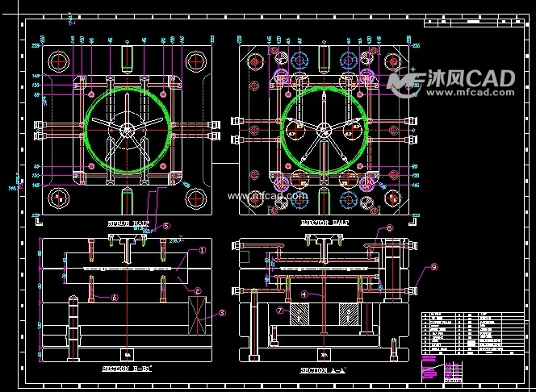Pick the bottom-right guide pin circle in SPRUE HALF

pos(196,198)
